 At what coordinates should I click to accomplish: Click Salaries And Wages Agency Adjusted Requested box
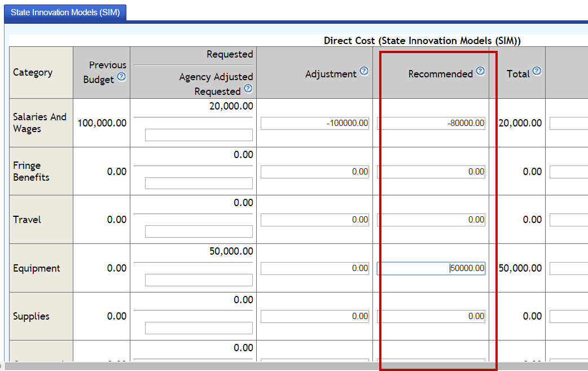pyautogui.click(x=199, y=135)
